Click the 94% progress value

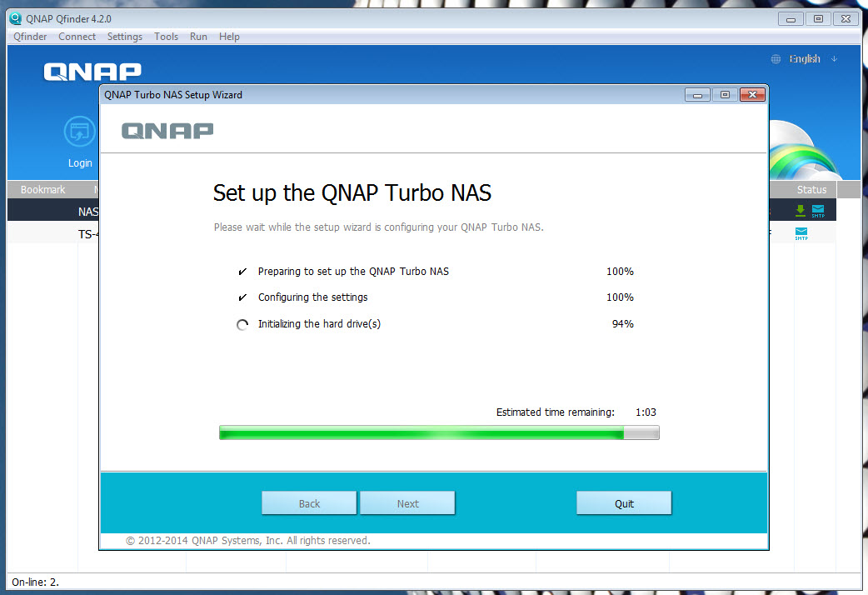(x=623, y=323)
